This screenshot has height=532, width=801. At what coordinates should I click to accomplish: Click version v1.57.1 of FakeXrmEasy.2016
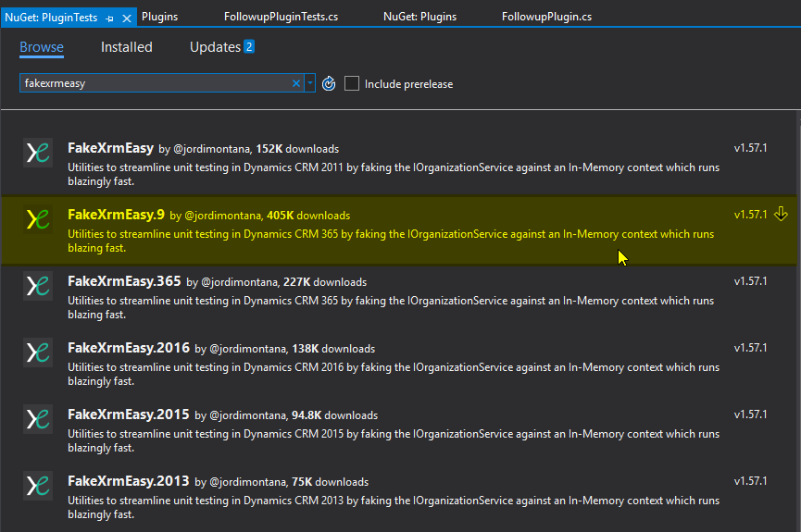pos(750,348)
